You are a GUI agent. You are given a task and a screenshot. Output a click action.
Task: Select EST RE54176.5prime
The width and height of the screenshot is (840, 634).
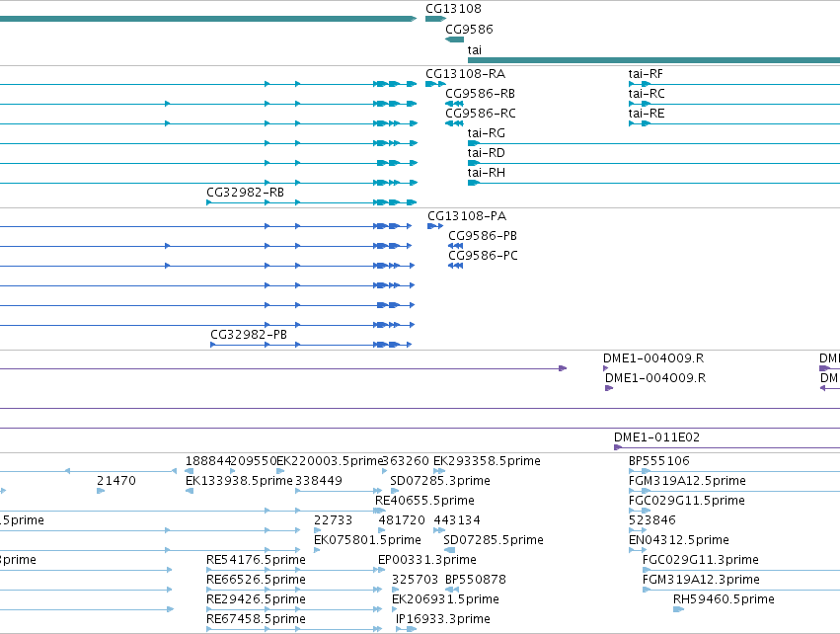coord(256,560)
